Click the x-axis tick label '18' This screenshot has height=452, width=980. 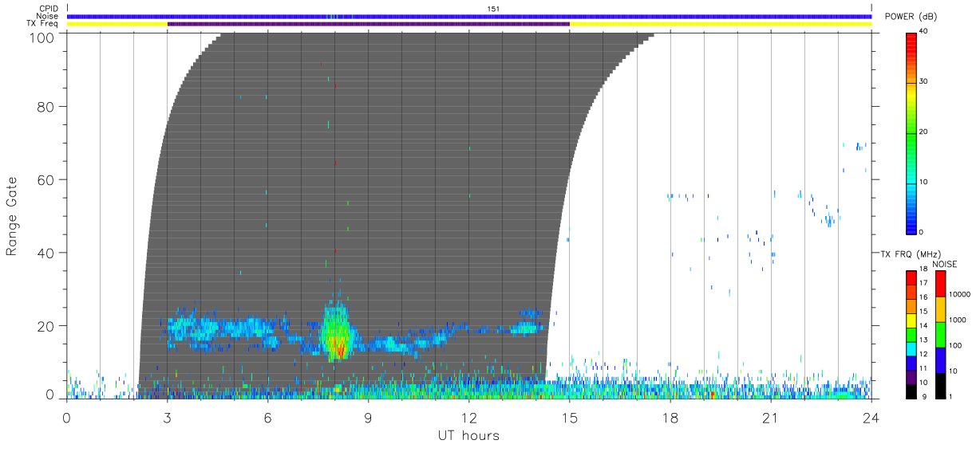coord(670,418)
